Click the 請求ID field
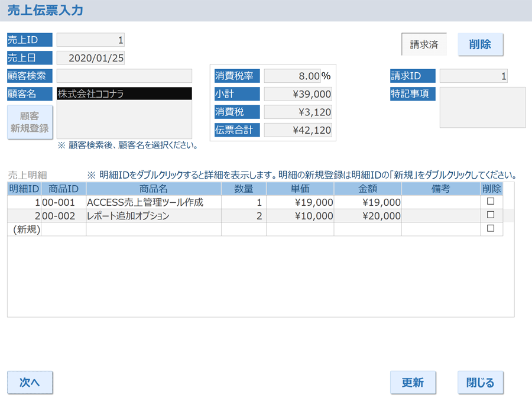The width and height of the screenshot is (532, 404). pos(473,76)
